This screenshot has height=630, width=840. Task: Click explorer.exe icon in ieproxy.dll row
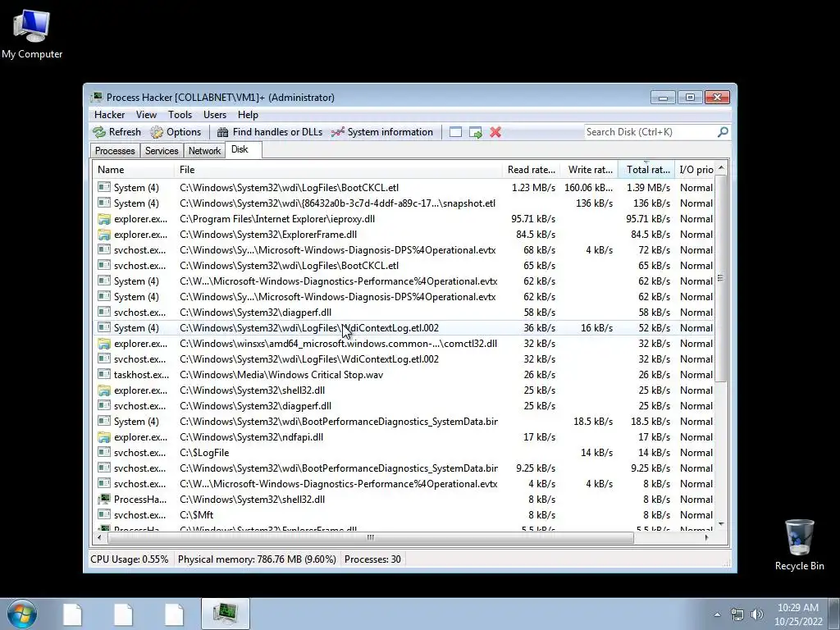104,218
